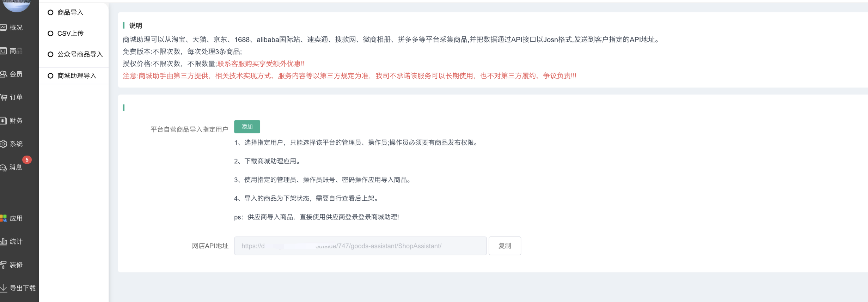Click instruction line 2、下载商城助理应用

[x=268, y=161]
